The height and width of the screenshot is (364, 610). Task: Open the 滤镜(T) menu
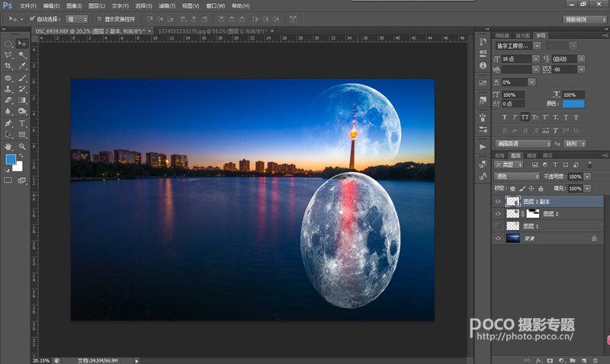[x=167, y=6]
